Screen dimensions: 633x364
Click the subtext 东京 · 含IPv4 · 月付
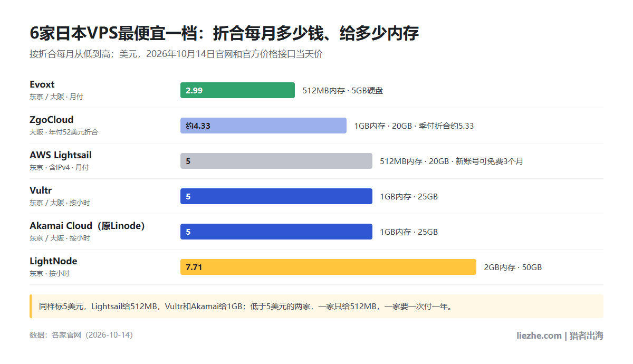click(59, 168)
